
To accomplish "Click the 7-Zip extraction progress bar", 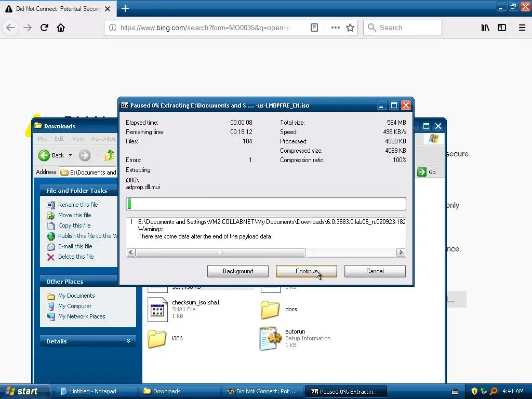I will pyautogui.click(x=265, y=204).
